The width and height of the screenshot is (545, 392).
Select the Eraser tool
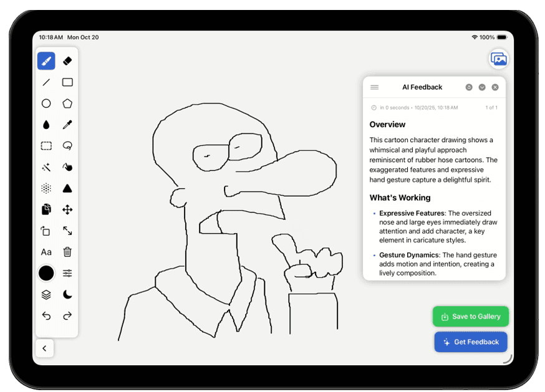[x=67, y=61]
